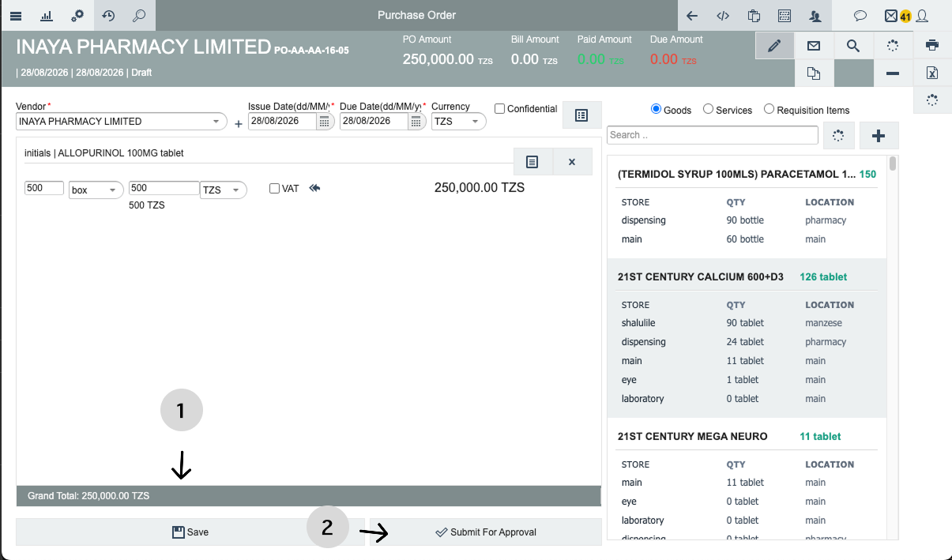Open the bar chart reports icon

[47, 15]
